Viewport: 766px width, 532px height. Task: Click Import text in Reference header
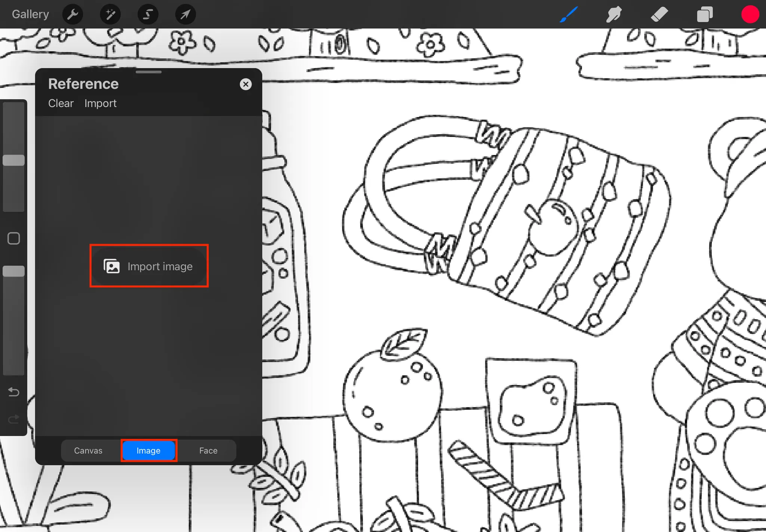coord(100,103)
